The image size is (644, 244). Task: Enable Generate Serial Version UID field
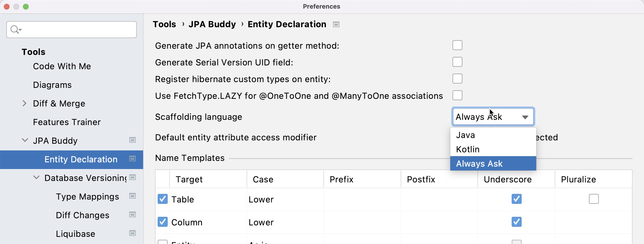pos(457,62)
